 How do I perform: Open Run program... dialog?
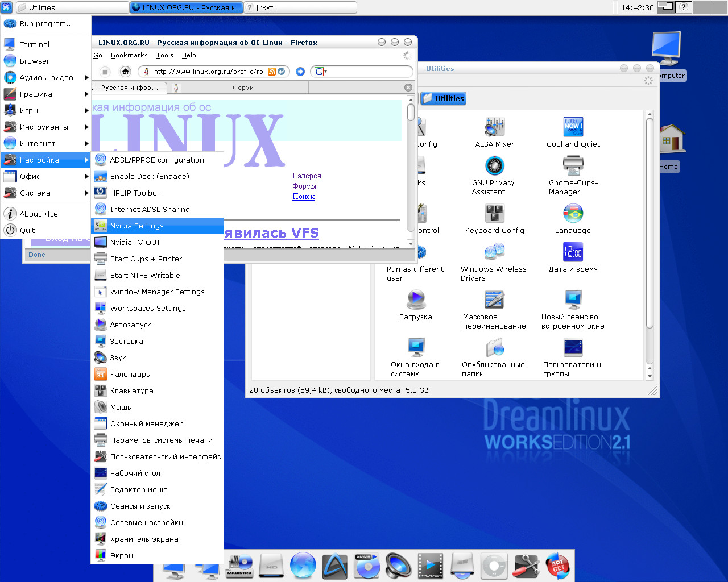click(x=45, y=24)
